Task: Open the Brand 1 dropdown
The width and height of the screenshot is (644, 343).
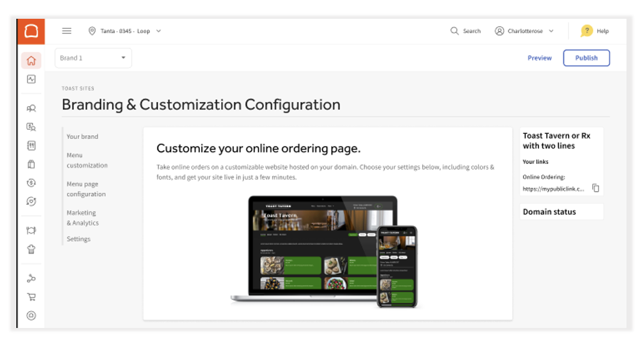Action: pos(93,58)
